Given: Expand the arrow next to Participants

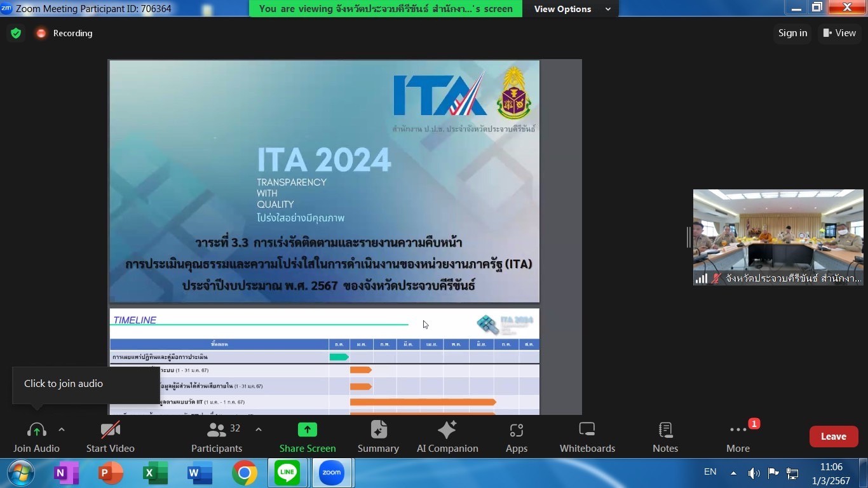Looking at the screenshot, I should (x=259, y=430).
